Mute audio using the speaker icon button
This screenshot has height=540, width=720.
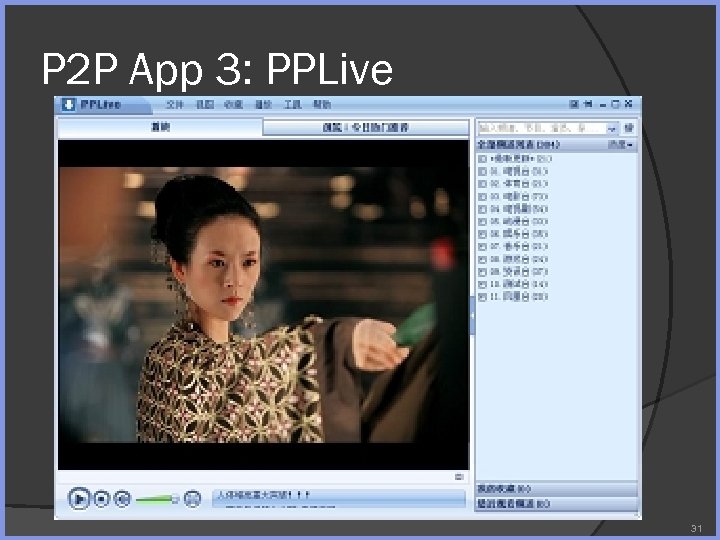(122, 499)
